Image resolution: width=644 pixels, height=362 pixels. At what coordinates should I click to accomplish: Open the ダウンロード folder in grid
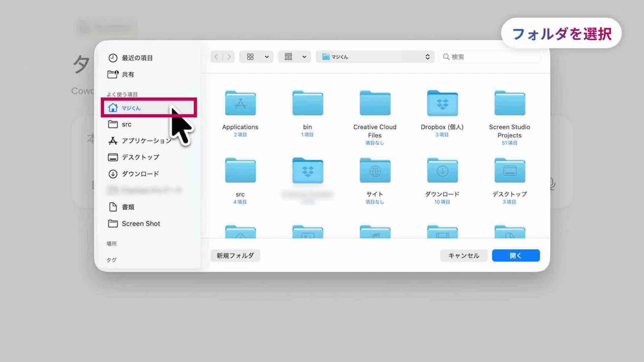coord(442,171)
